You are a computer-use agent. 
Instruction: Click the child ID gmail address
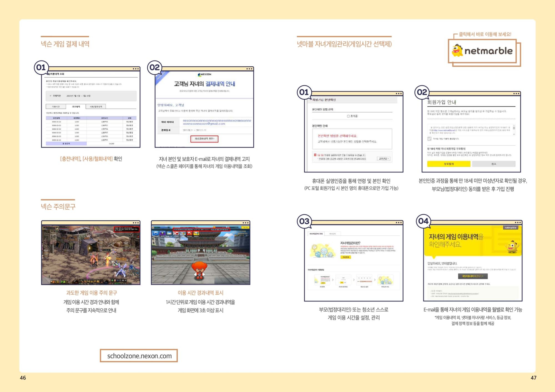click(x=217, y=122)
